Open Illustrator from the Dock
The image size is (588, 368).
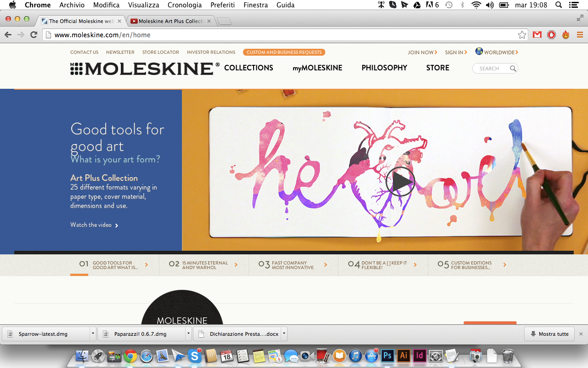coord(404,356)
